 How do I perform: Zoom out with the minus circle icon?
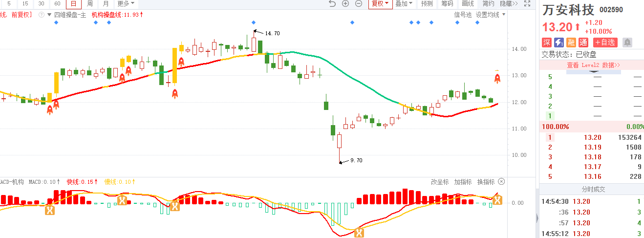coord(358,4)
